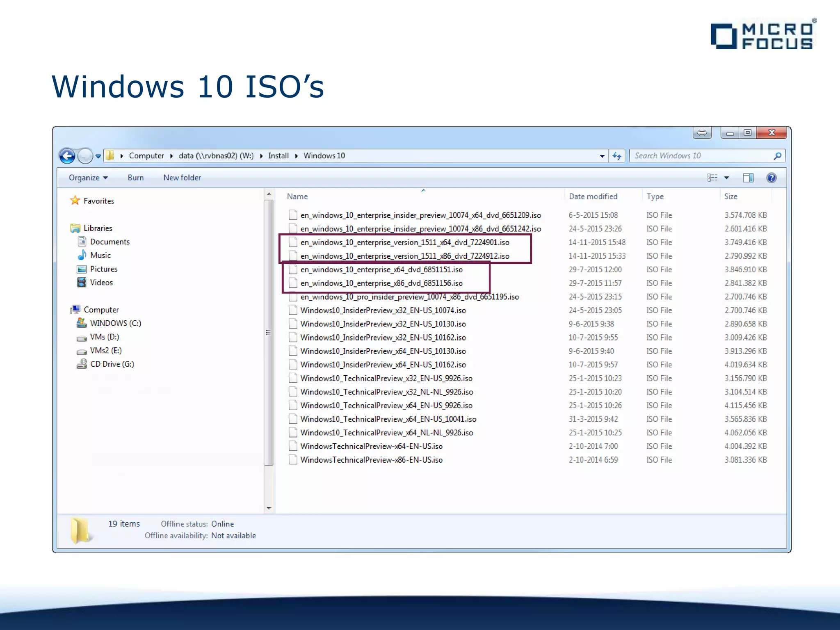Open the address bar history dropdown
The image size is (840, 630).
click(602, 156)
